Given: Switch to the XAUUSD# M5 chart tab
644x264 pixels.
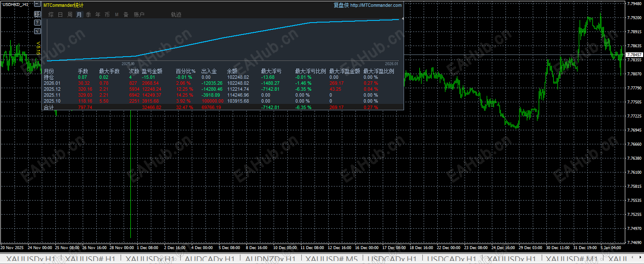Looking at the screenshot, I should (x=331, y=259).
